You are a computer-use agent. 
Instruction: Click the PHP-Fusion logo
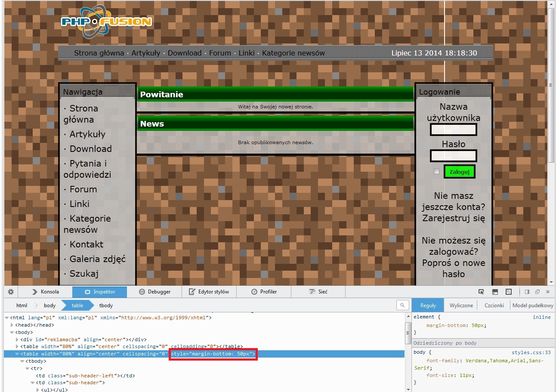[106, 21]
